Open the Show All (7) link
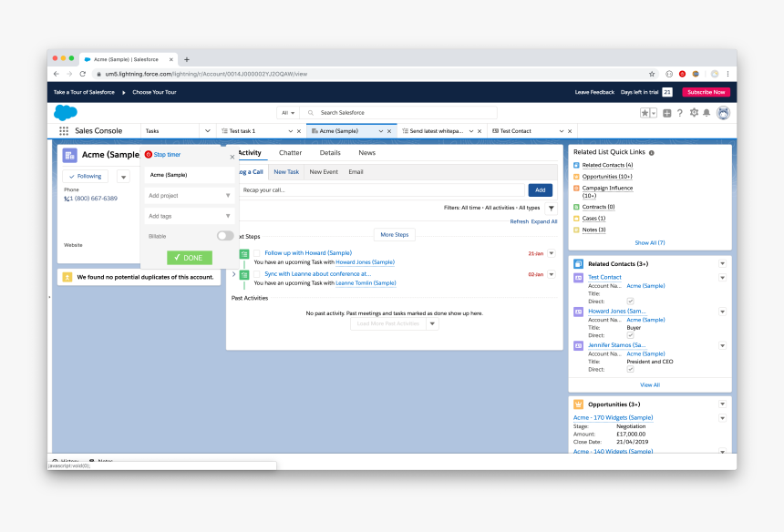This screenshot has height=532, width=784. point(649,243)
